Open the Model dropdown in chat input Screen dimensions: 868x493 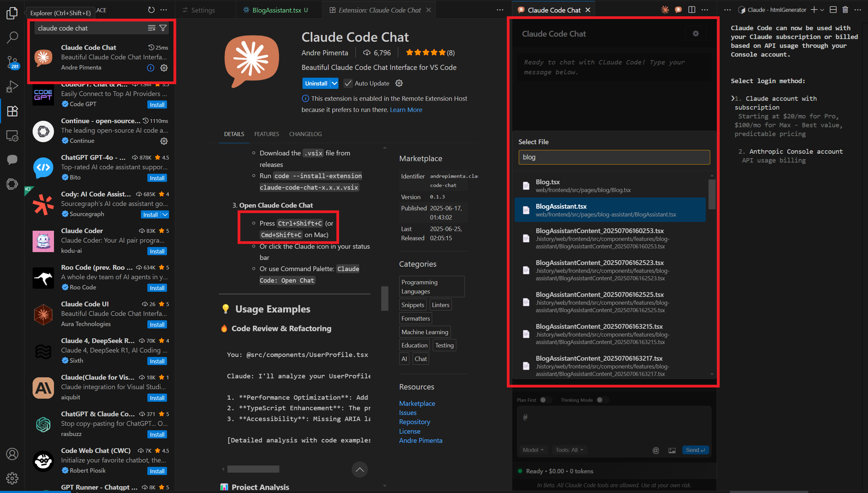pos(533,450)
